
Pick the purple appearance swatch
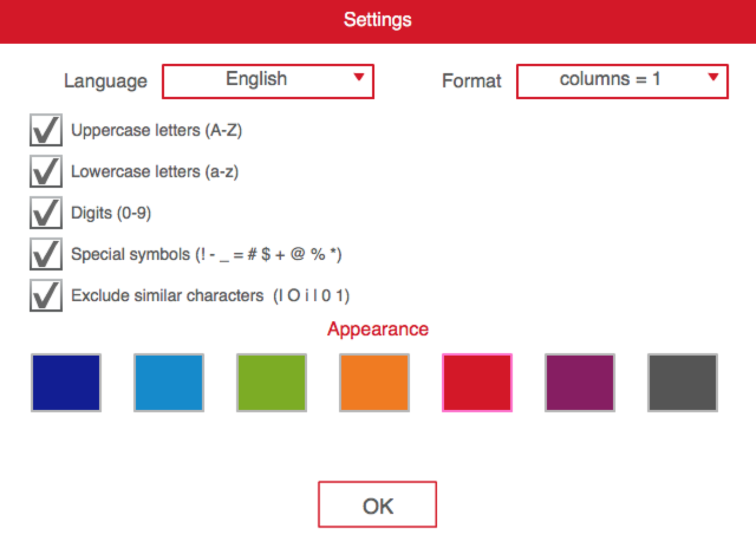click(580, 383)
